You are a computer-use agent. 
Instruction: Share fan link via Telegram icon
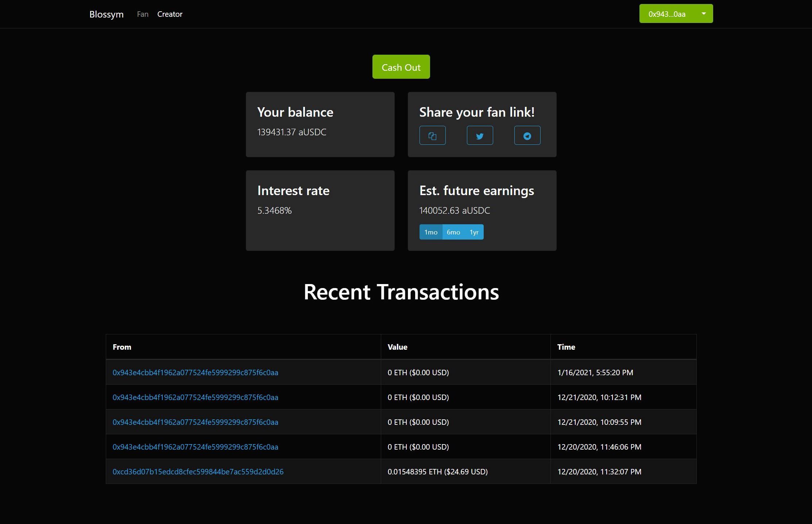(527, 135)
